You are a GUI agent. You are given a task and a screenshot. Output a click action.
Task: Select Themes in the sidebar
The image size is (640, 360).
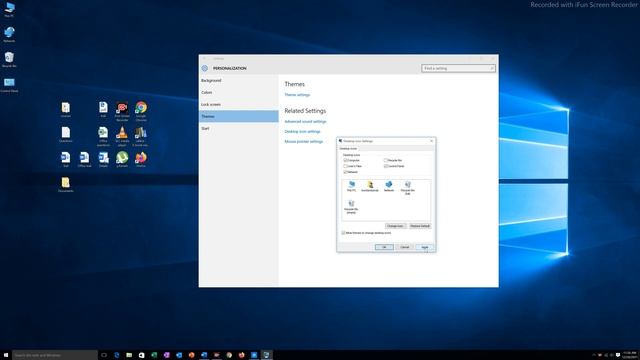pos(238,116)
